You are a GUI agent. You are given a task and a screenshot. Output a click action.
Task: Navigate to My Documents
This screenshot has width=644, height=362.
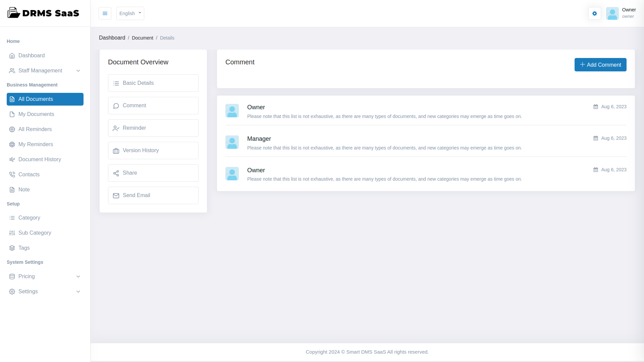36,114
